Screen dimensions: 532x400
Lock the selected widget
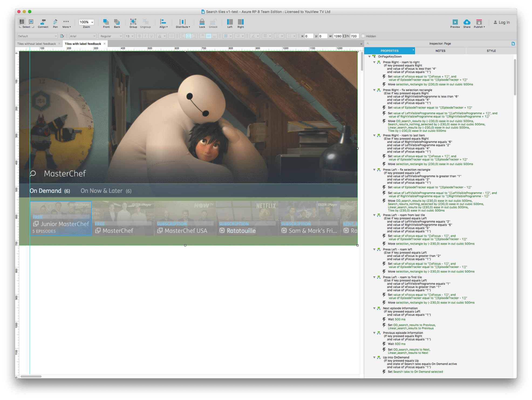tap(202, 23)
